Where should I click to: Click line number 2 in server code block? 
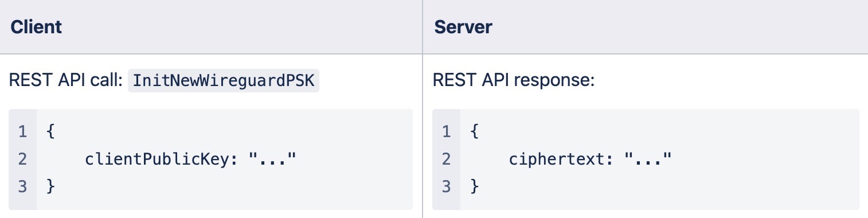(446, 159)
